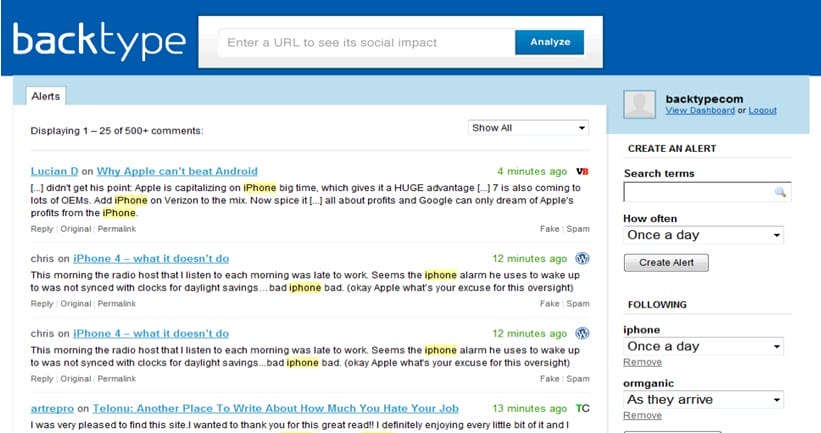The image size is (821, 433).
Task: Click into the Search terms field
Action: point(697,192)
